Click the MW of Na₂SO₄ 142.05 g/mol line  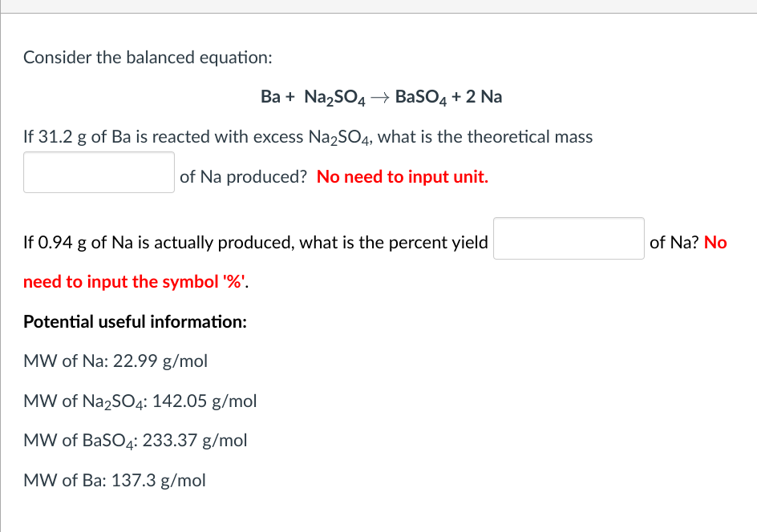(140, 401)
